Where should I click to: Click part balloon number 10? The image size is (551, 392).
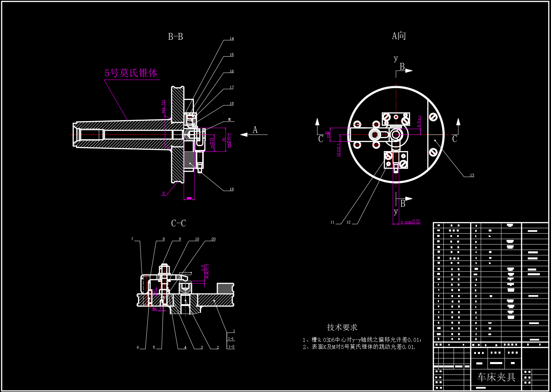tap(197, 239)
